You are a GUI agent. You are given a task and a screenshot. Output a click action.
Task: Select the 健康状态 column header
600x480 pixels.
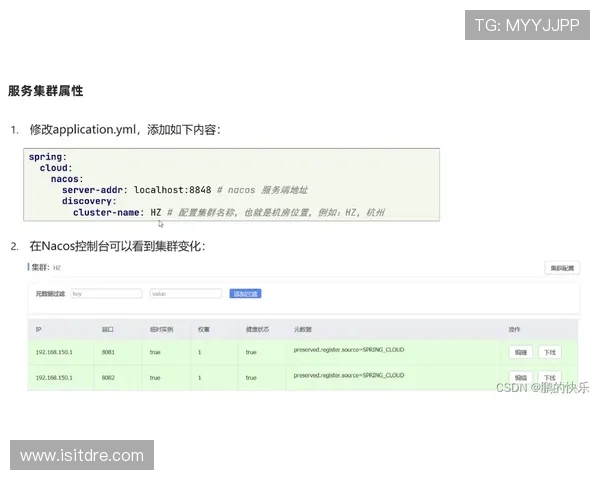[257, 329]
